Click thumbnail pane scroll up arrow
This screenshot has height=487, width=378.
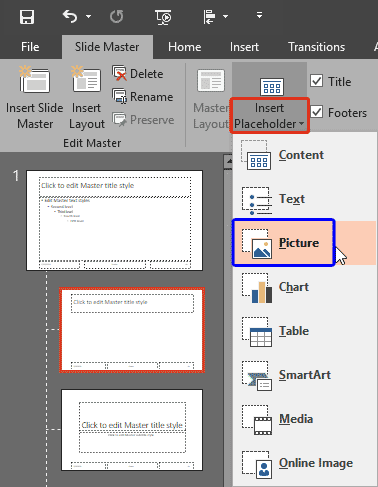pyautogui.click(x=229, y=161)
